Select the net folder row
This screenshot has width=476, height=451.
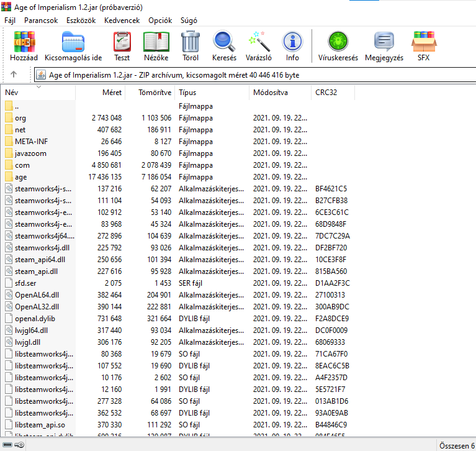(177, 130)
